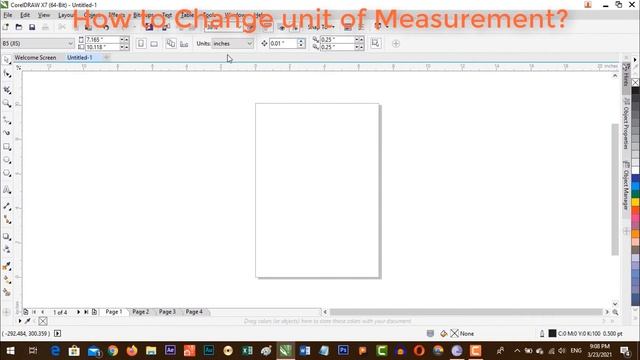This screenshot has width=640, height=360.
Task: Toggle All Pages layout option
Action: [x=171, y=44]
